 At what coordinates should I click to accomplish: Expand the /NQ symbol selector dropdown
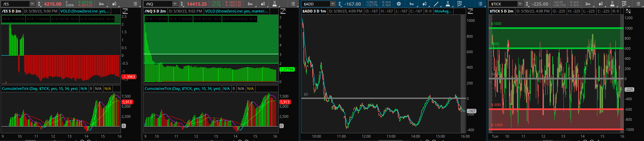175,4
